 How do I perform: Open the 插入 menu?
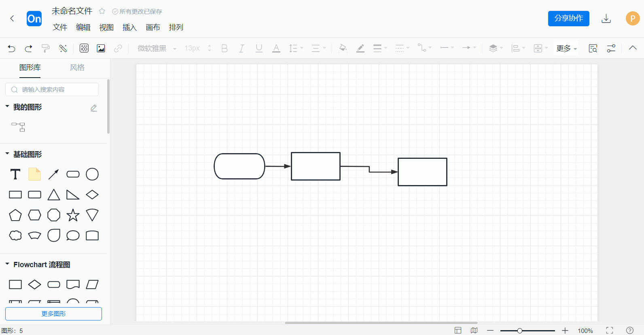129,27
